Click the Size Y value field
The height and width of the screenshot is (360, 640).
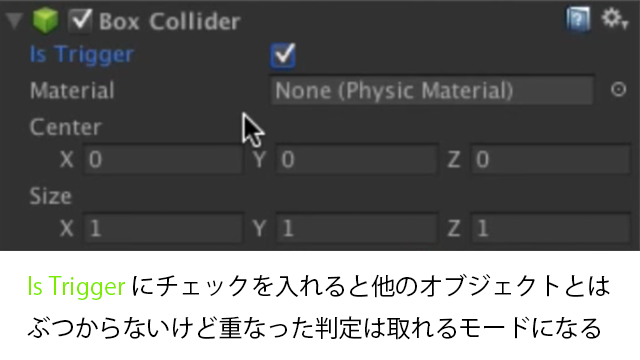(x=356, y=228)
